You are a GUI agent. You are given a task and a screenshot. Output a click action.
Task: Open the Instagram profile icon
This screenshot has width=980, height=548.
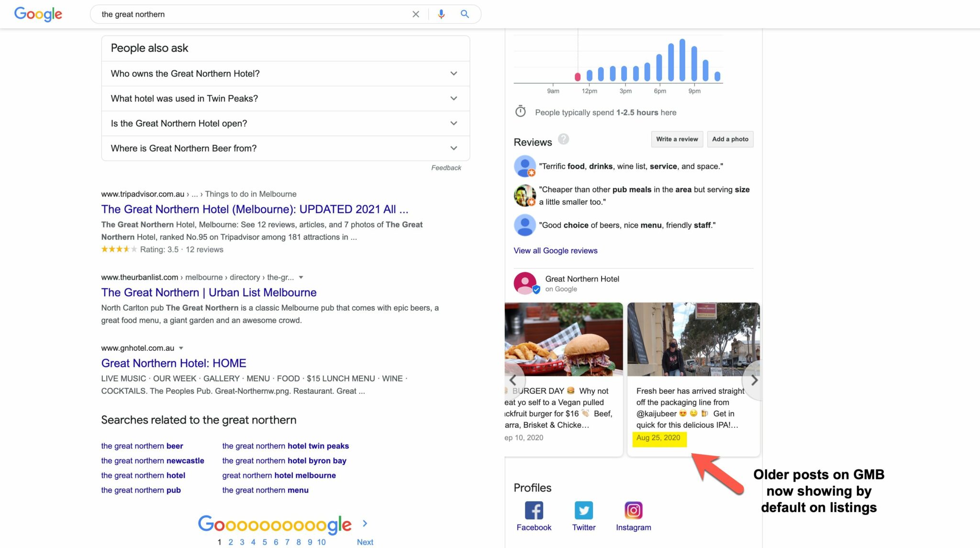click(633, 510)
